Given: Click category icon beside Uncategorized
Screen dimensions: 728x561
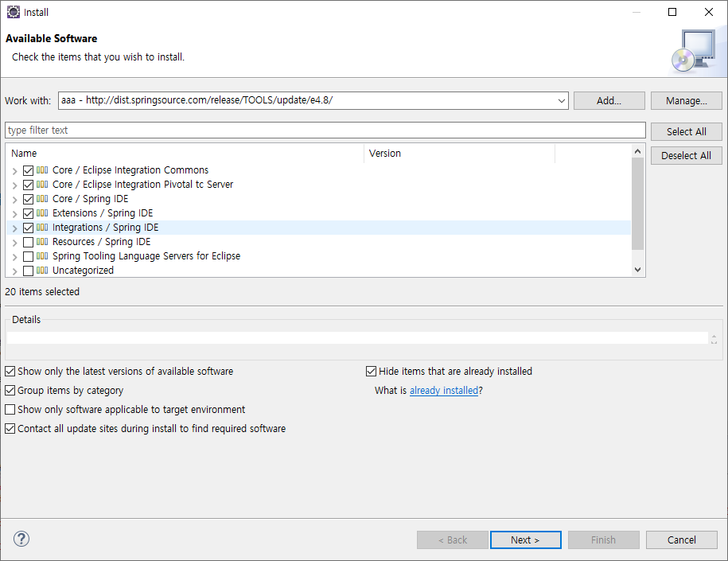Looking at the screenshot, I should click(42, 271).
